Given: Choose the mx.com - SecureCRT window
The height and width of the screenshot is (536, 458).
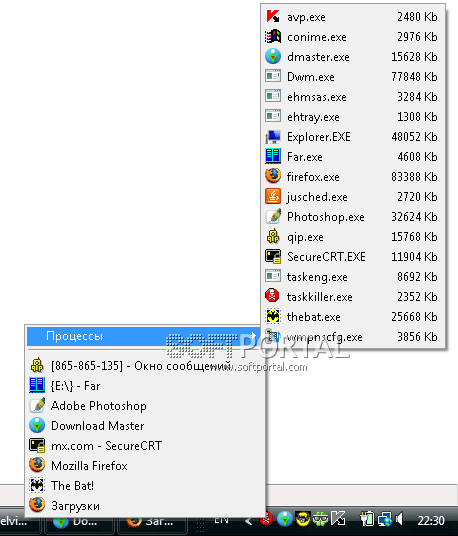Looking at the screenshot, I should pyautogui.click(x=146, y=446).
